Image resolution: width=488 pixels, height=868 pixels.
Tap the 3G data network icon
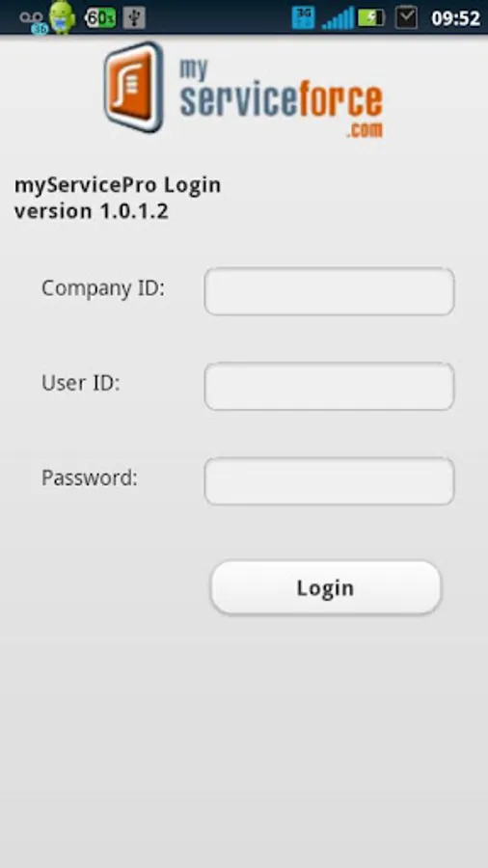[303, 18]
